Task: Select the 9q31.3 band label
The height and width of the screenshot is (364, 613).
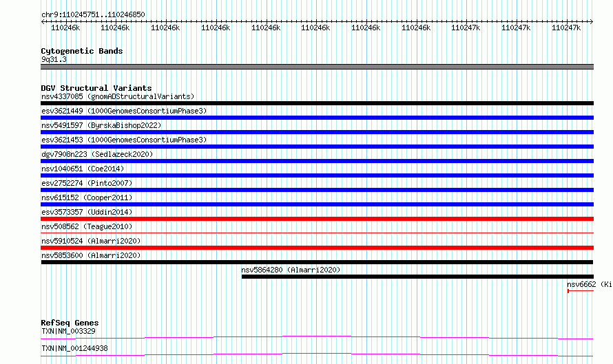Action: [54, 60]
